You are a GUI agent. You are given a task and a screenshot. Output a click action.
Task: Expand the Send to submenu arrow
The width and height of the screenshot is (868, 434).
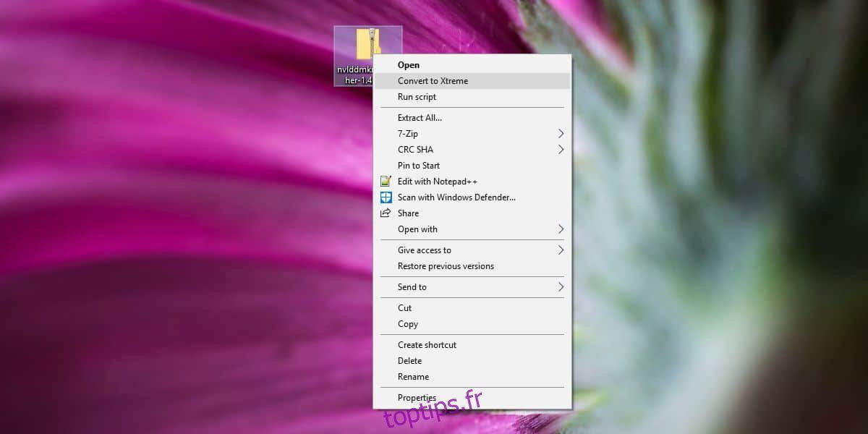click(x=561, y=287)
